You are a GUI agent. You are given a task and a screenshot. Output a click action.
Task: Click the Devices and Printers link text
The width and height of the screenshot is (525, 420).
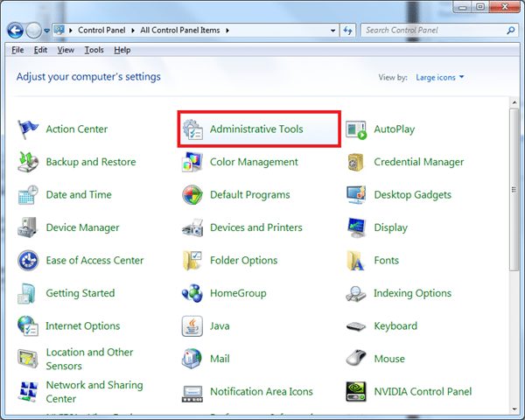click(256, 227)
